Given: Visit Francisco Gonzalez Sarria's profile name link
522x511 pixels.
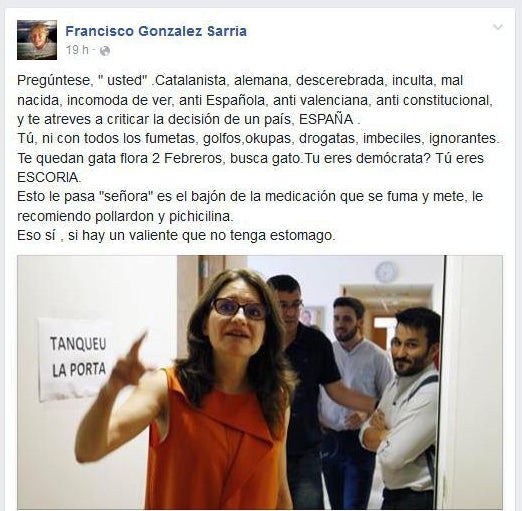Looking at the screenshot, I should [x=156, y=31].
